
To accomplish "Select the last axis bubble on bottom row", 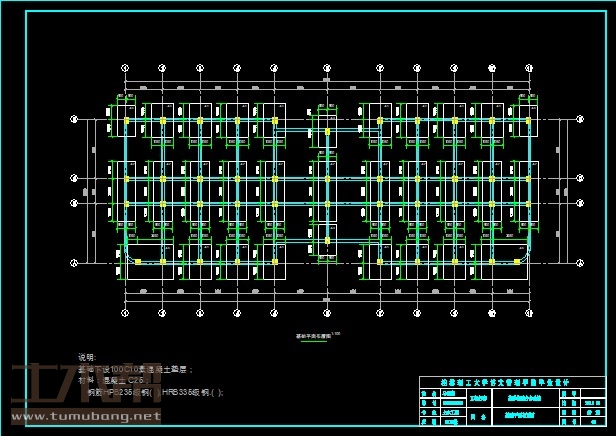I will (x=529, y=313).
